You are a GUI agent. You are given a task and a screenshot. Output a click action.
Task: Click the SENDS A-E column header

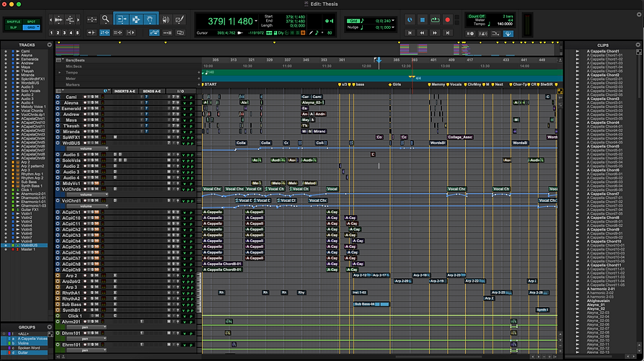click(x=151, y=91)
